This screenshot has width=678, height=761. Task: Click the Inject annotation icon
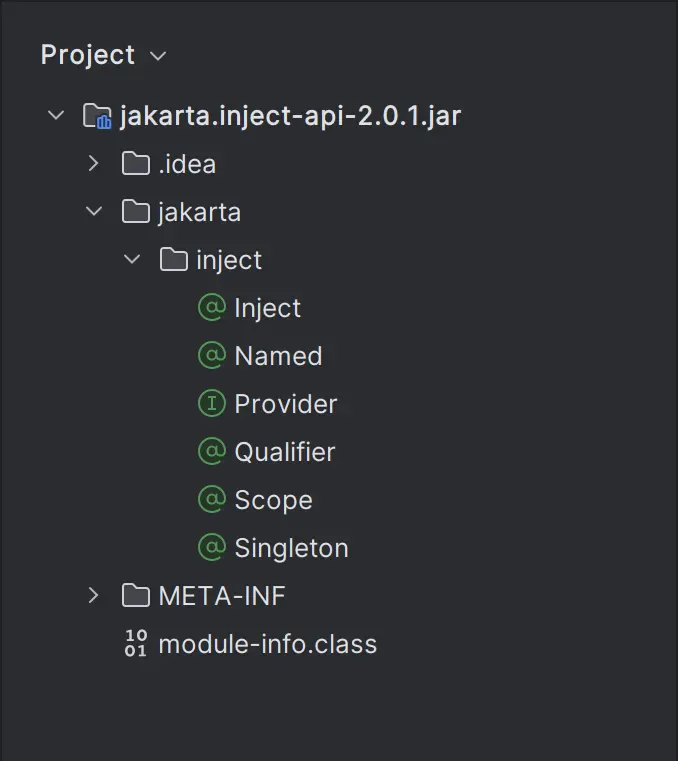211,308
